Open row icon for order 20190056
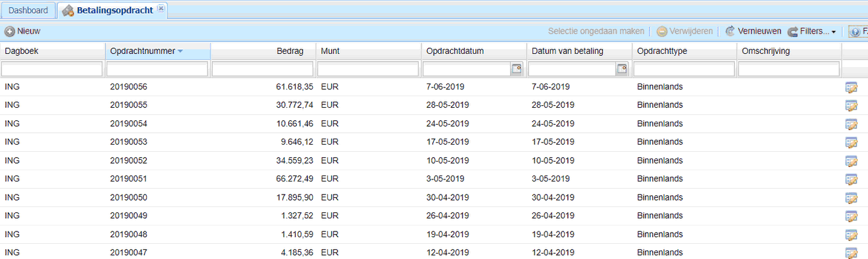Image resolution: width=868 pixels, height=259 pixels. click(x=851, y=87)
